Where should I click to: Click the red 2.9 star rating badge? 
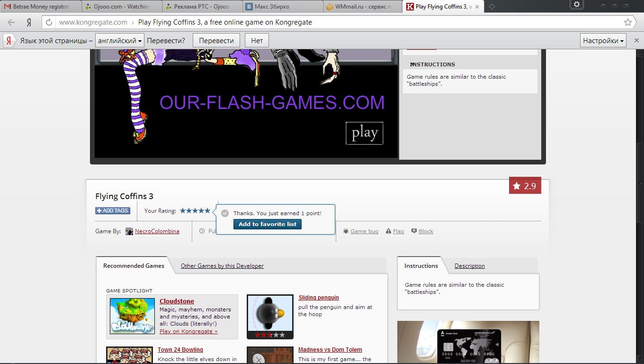(525, 186)
